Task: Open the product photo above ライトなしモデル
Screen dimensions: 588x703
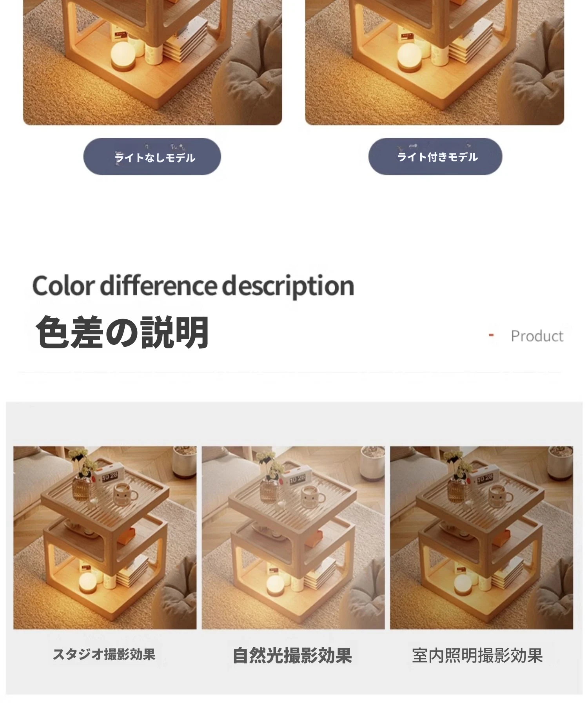Action: click(x=152, y=62)
